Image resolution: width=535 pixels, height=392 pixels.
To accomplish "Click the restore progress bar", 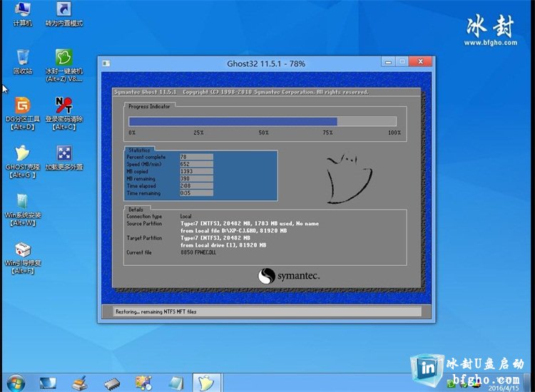I will [x=263, y=121].
